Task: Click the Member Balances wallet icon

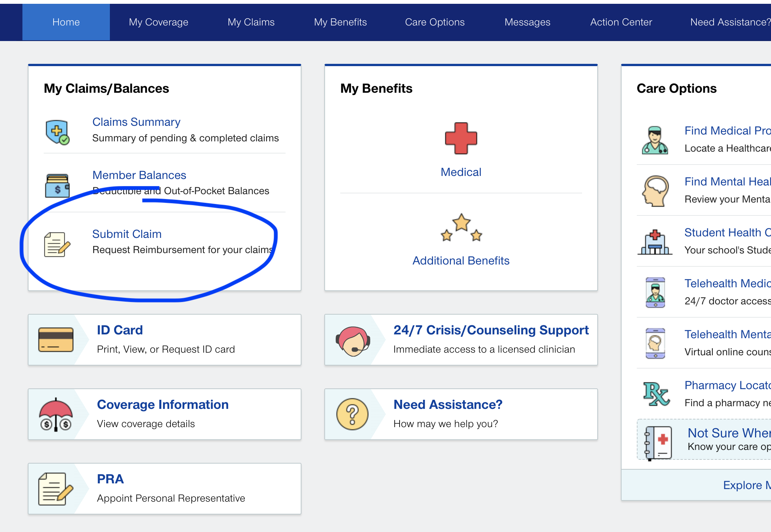Action: [57, 185]
